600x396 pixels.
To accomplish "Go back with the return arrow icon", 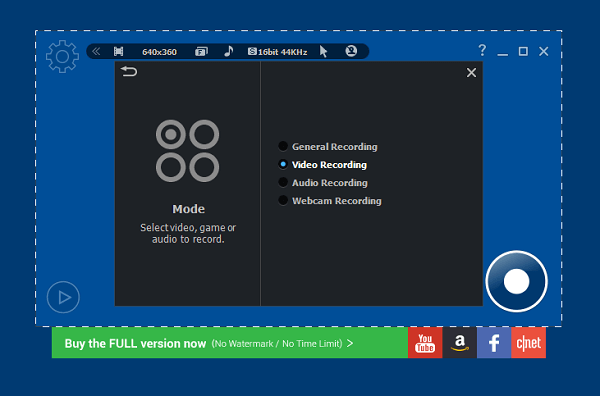I will pos(129,71).
